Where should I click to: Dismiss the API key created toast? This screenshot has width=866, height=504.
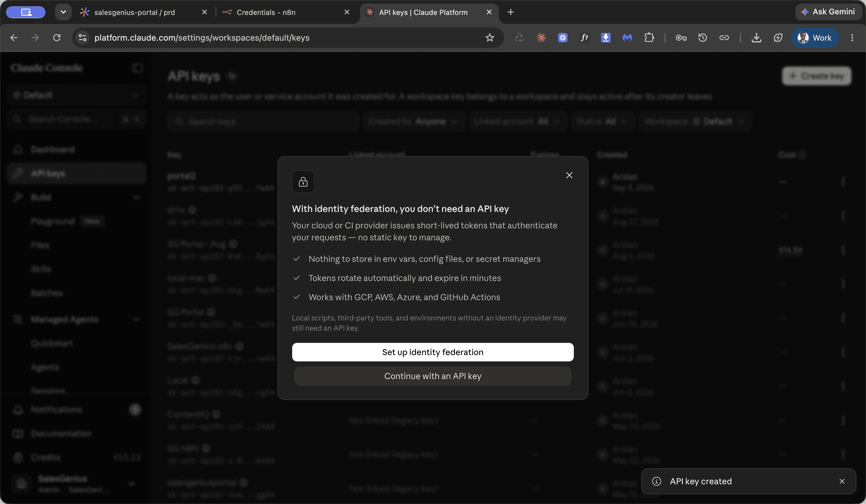point(842,481)
